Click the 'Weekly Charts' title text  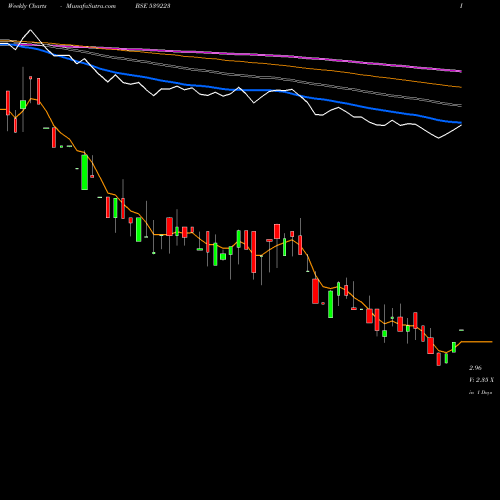pyautogui.click(x=27, y=6)
